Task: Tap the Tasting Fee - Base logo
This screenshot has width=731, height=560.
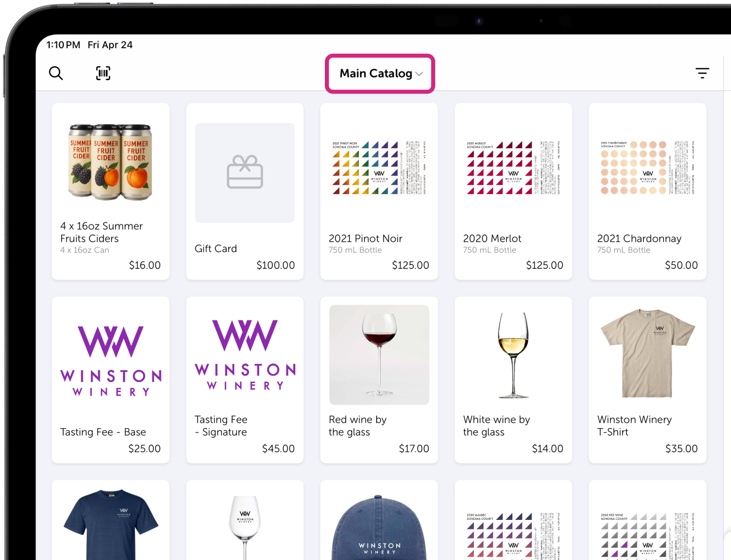Action: tap(111, 361)
